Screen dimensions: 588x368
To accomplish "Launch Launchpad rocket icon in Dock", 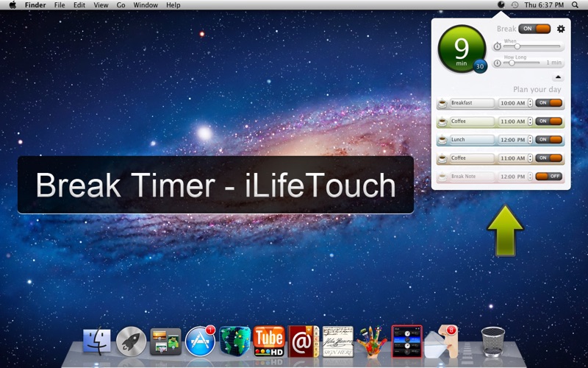I will (131, 341).
